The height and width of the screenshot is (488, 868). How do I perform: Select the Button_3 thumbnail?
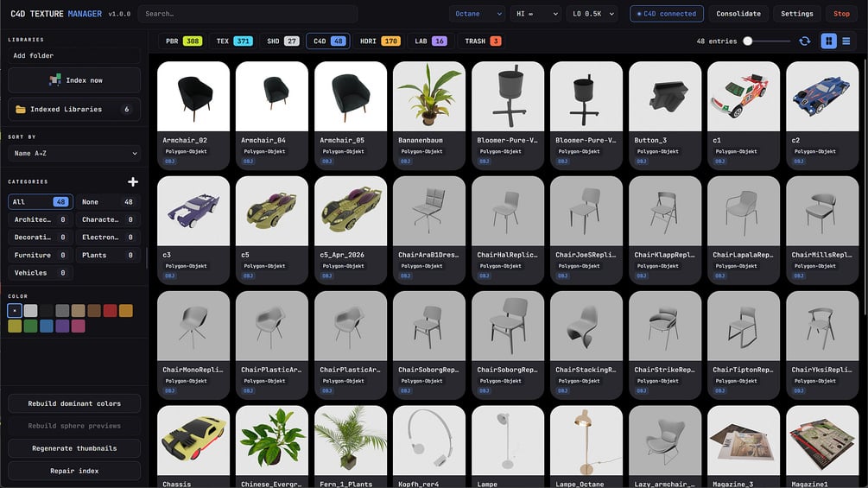point(665,96)
